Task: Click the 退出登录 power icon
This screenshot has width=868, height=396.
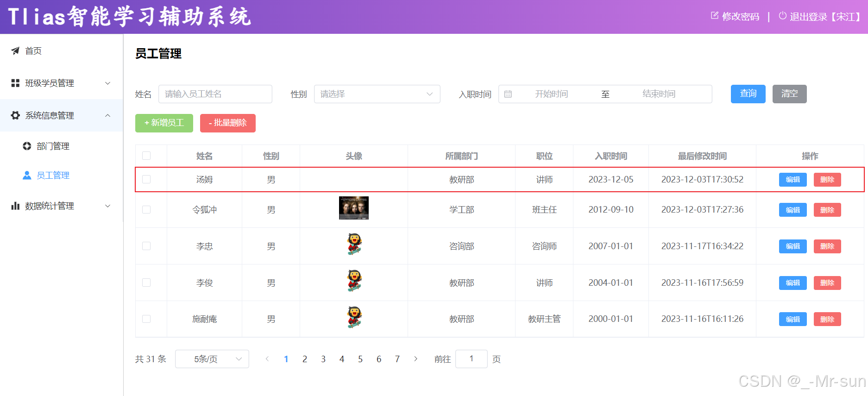Action: (783, 16)
